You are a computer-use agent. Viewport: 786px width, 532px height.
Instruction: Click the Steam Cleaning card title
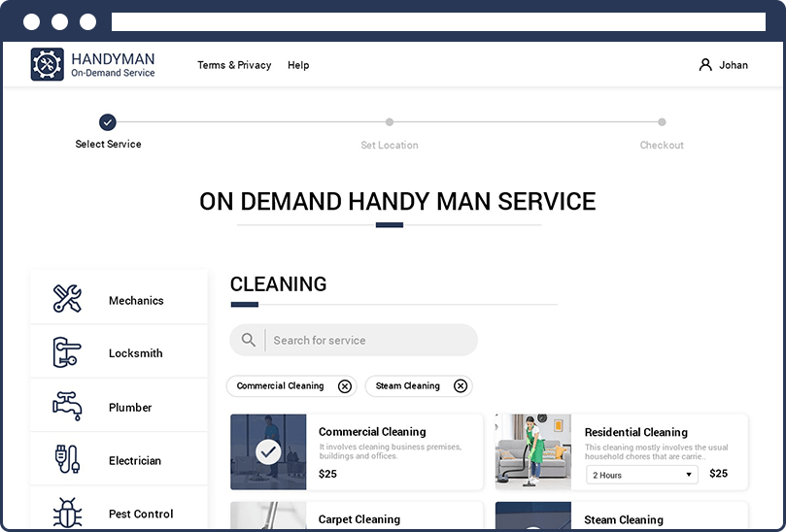click(623, 520)
